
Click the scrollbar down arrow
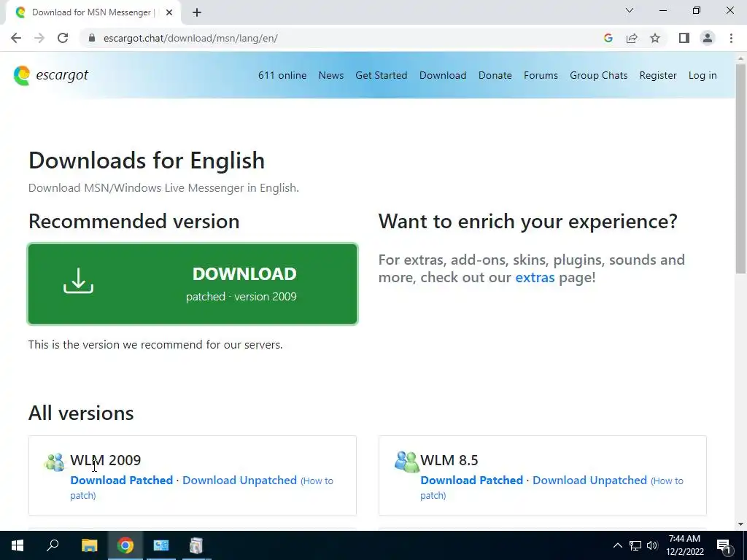pos(740,524)
